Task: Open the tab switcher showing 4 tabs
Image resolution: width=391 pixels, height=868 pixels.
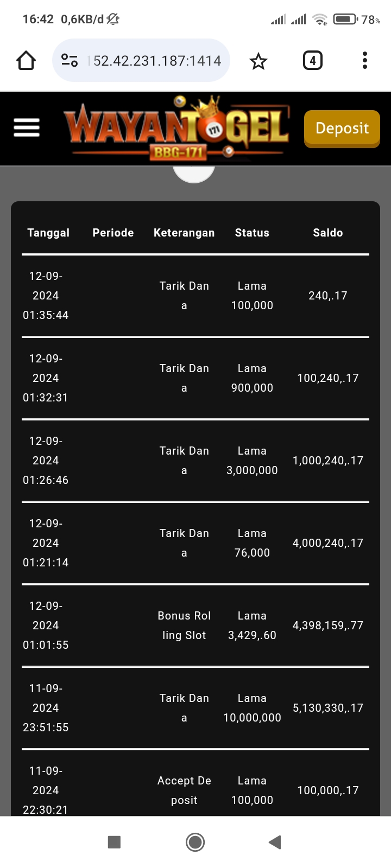Action: [312, 61]
